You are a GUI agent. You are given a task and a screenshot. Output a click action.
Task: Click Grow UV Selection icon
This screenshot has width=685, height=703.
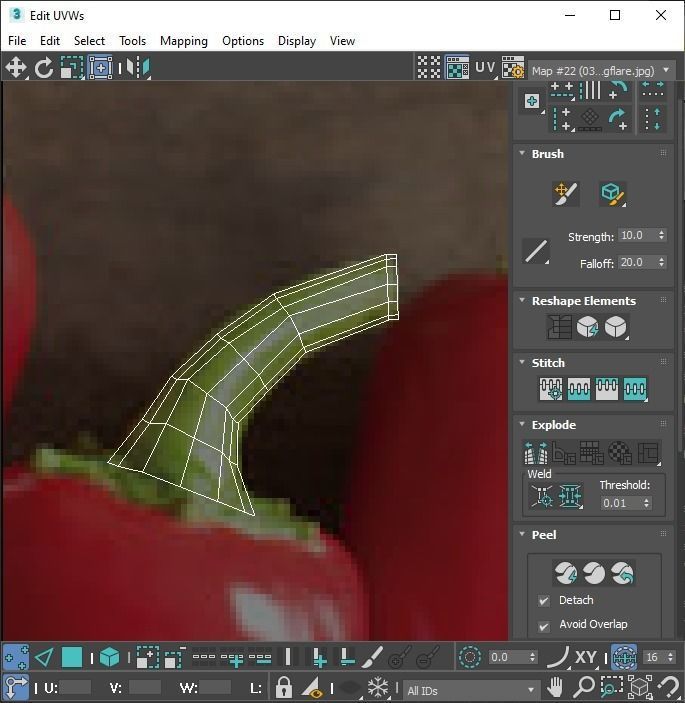click(147, 657)
